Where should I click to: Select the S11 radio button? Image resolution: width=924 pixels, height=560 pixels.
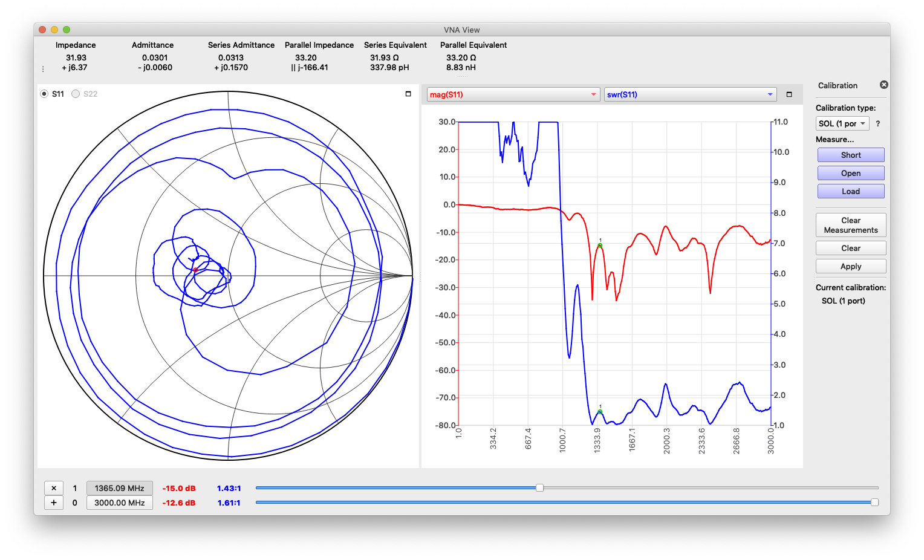coord(44,94)
